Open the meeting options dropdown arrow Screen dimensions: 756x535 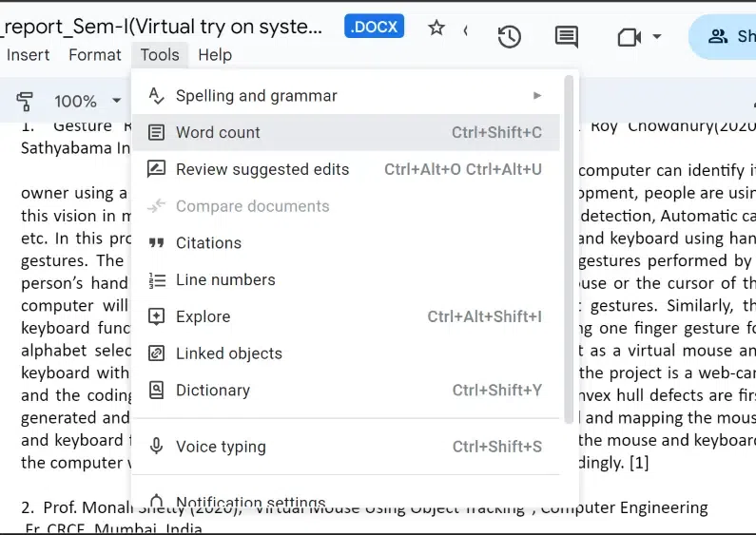(x=657, y=37)
